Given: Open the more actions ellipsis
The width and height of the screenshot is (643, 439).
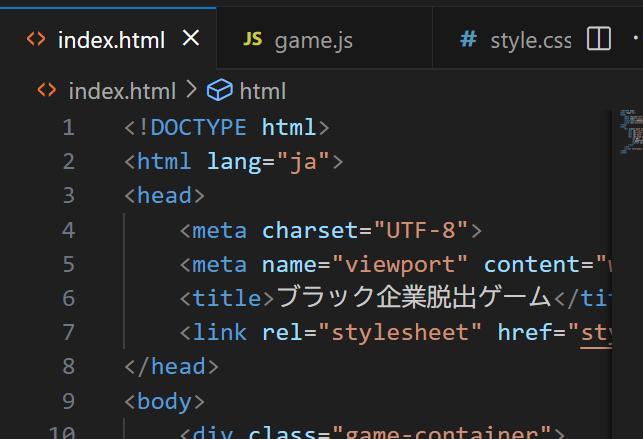Looking at the screenshot, I should 637,38.
